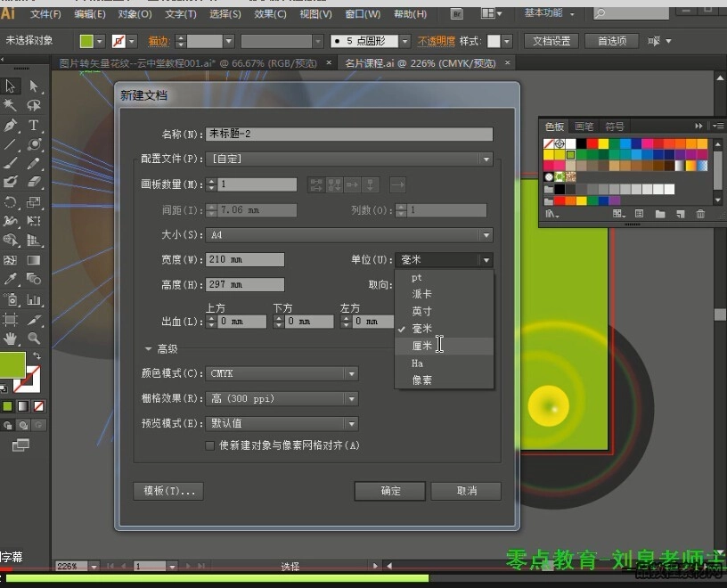Pick the red swatch in the Swatches panel

591,143
